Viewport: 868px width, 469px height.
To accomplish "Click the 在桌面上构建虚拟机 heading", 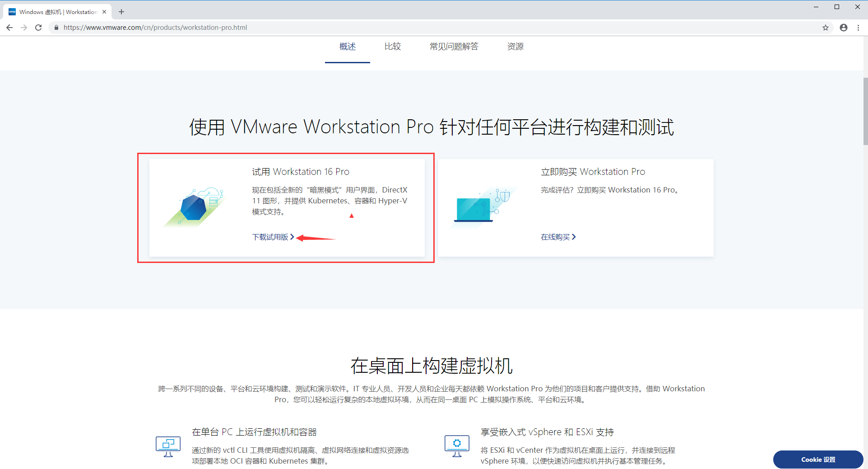I will pyautogui.click(x=432, y=366).
